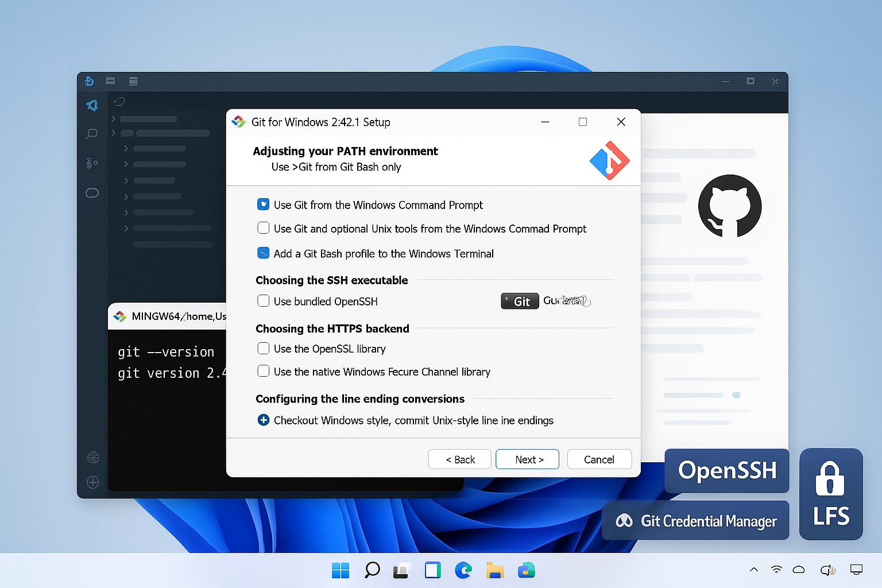Click the Git logo in setup header
882x588 pixels.
pos(609,161)
